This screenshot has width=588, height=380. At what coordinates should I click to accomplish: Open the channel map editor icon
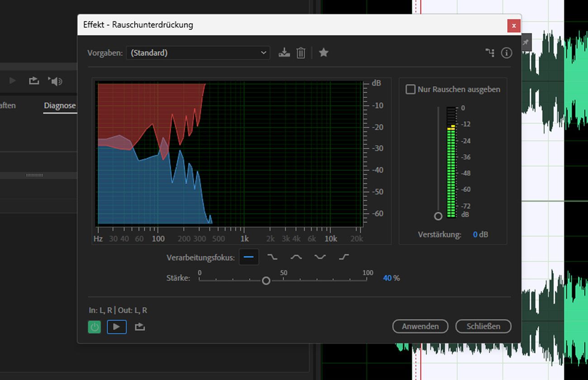pos(490,53)
